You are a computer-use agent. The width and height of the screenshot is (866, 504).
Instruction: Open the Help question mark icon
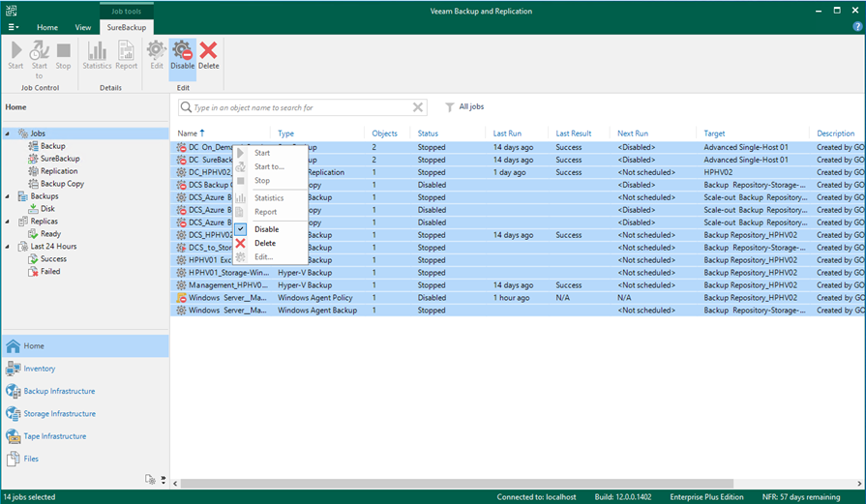857,26
